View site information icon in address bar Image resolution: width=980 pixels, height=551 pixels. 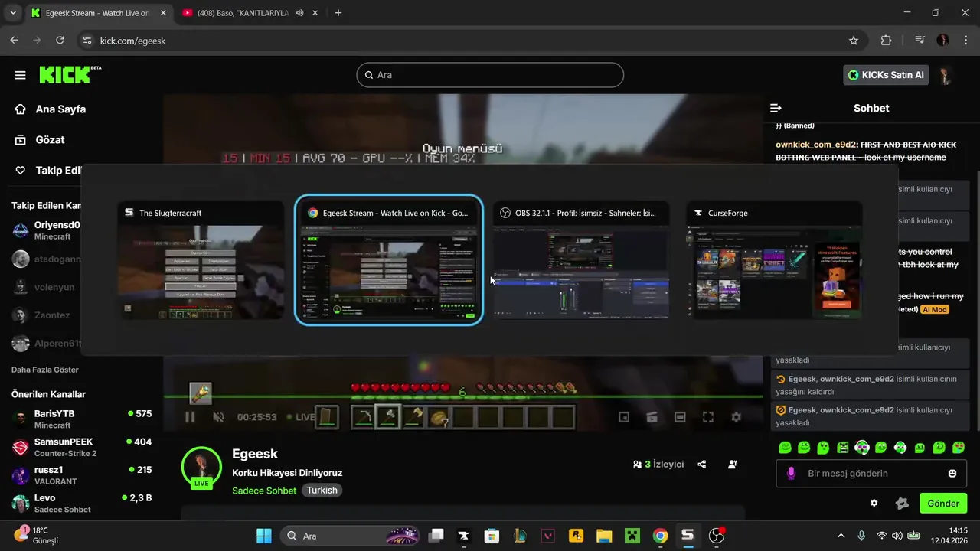click(x=87, y=41)
